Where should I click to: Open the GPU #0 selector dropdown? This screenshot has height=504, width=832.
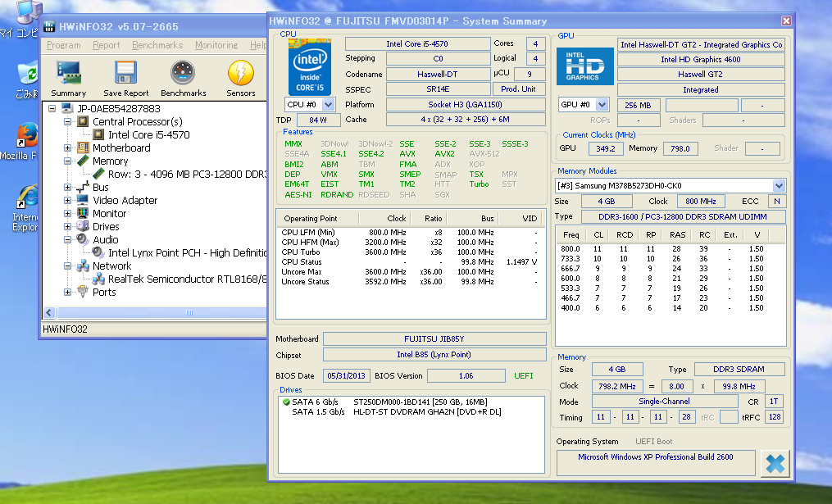[602, 105]
